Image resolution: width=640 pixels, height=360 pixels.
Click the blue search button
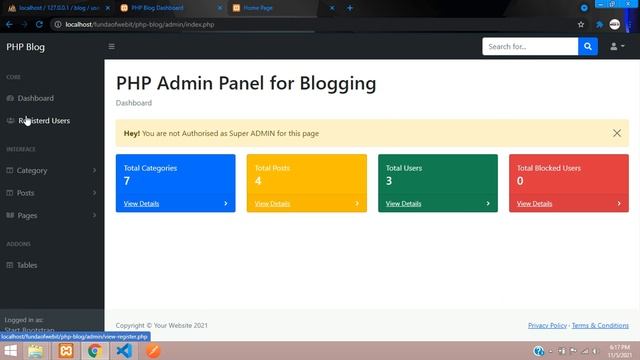pos(588,47)
